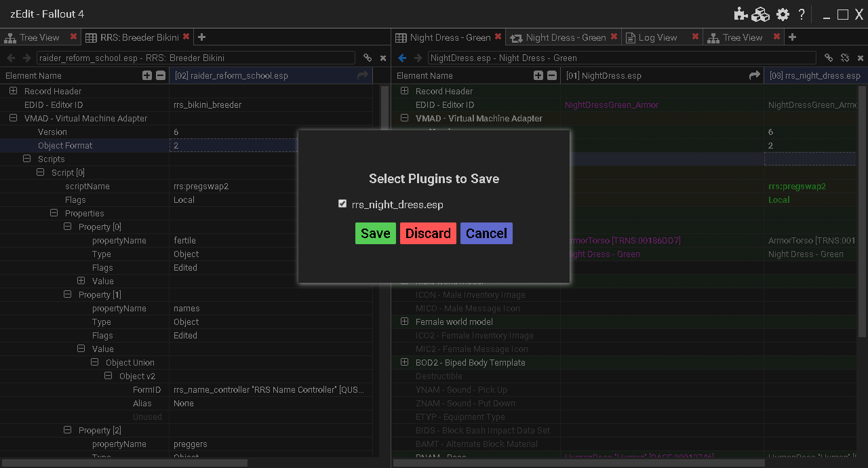Click link icon in left address bar

pyautogui.click(x=368, y=58)
